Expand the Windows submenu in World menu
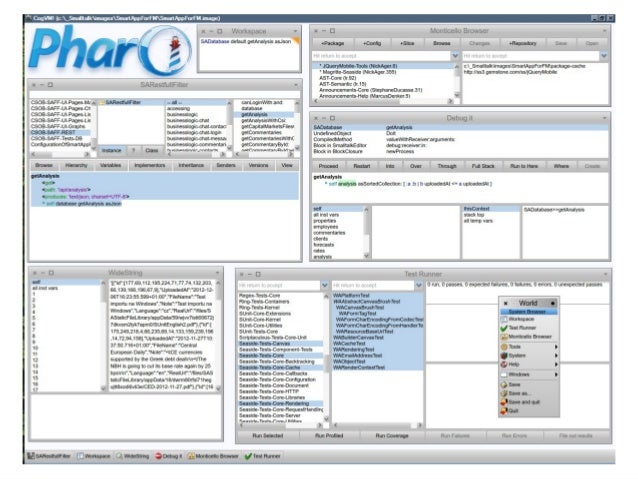Image resolution: width=638 pixels, height=479 pixels. [529, 374]
